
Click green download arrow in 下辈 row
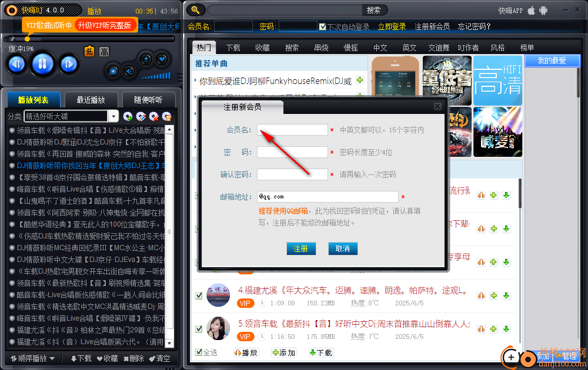click(x=506, y=229)
